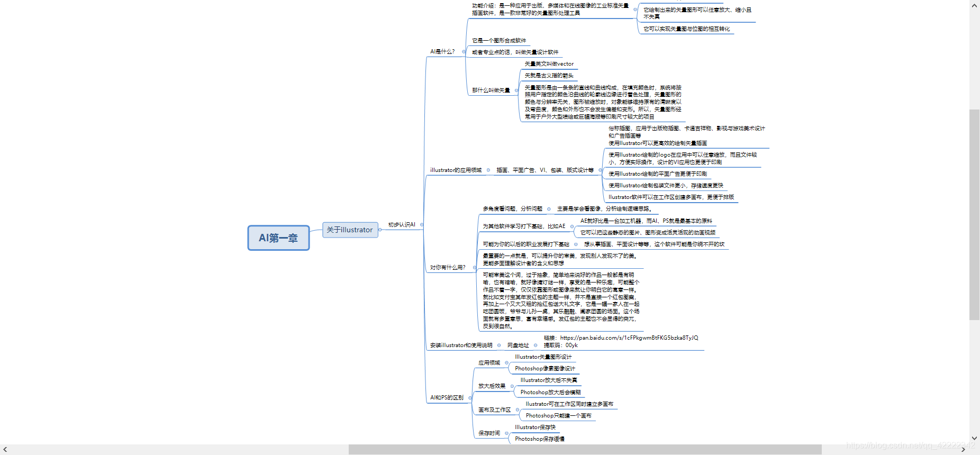Select the illustrator的应用领域 node

pos(456,170)
